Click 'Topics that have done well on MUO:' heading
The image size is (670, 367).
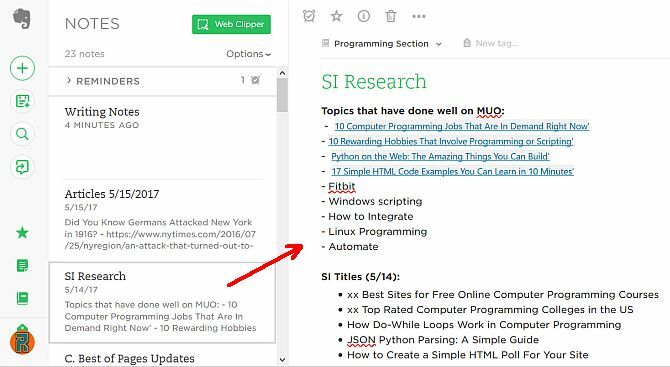[x=413, y=111]
